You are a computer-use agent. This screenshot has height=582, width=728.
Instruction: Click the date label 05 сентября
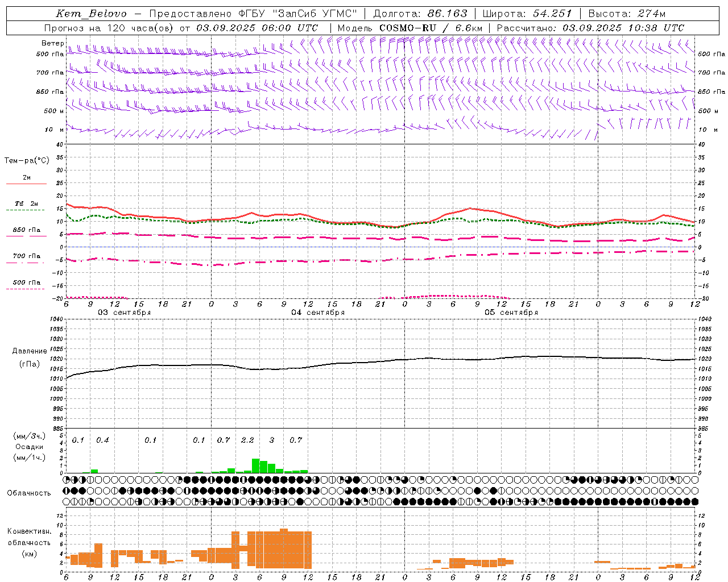[x=511, y=313]
